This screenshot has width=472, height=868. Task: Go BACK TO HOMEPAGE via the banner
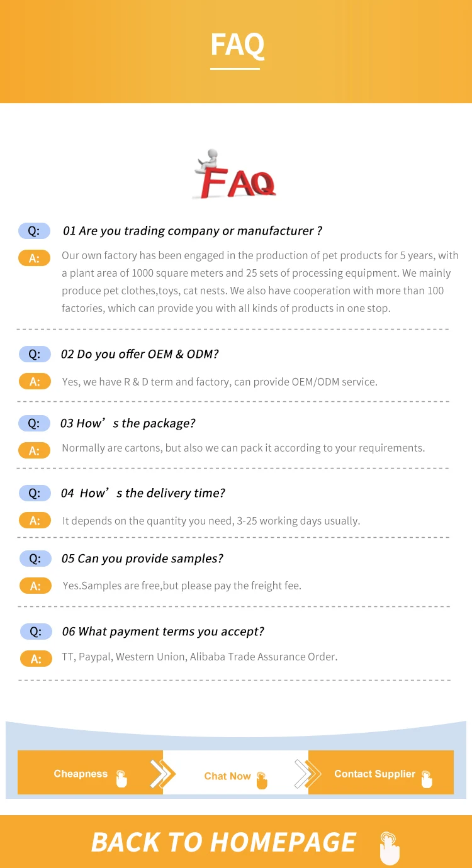(224, 842)
